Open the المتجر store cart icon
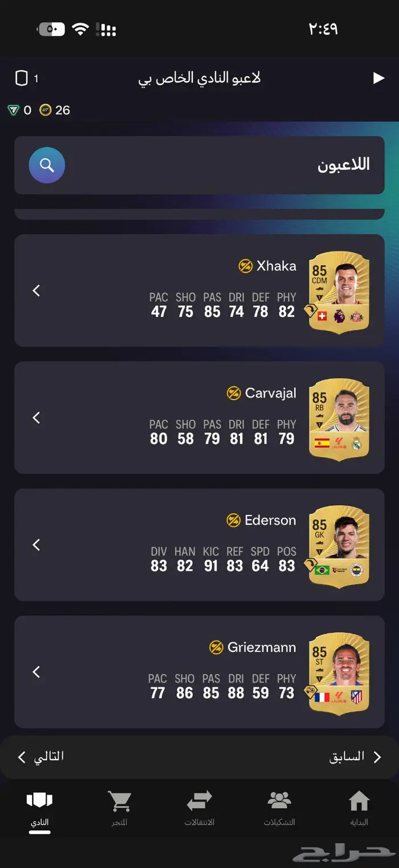Viewport: 399px width, 868px height. [120, 801]
